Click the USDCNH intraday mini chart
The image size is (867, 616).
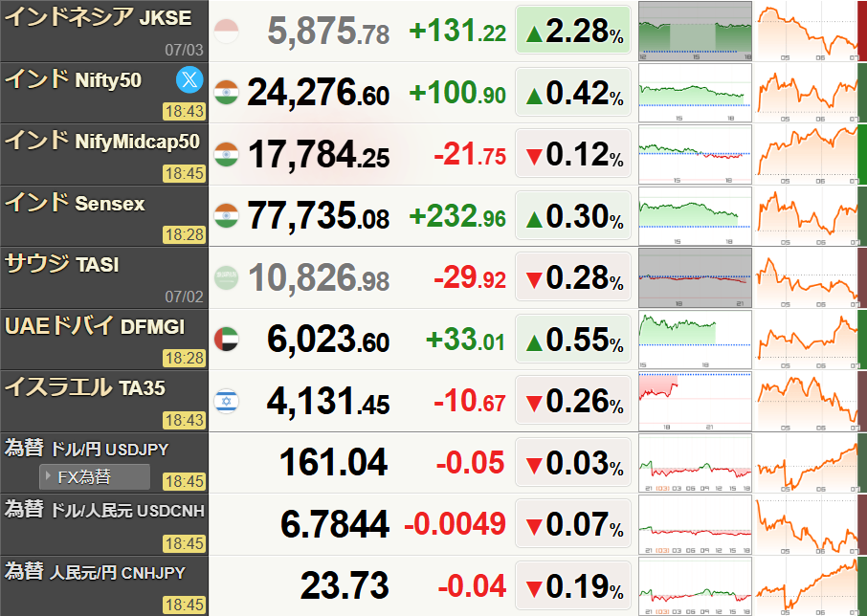pyautogui.click(x=695, y=525)
